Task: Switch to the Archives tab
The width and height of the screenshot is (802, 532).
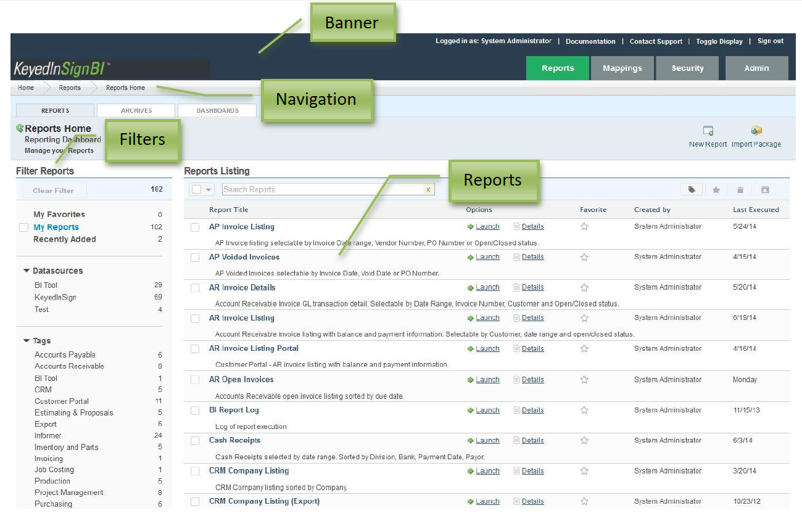Action: 136,111
